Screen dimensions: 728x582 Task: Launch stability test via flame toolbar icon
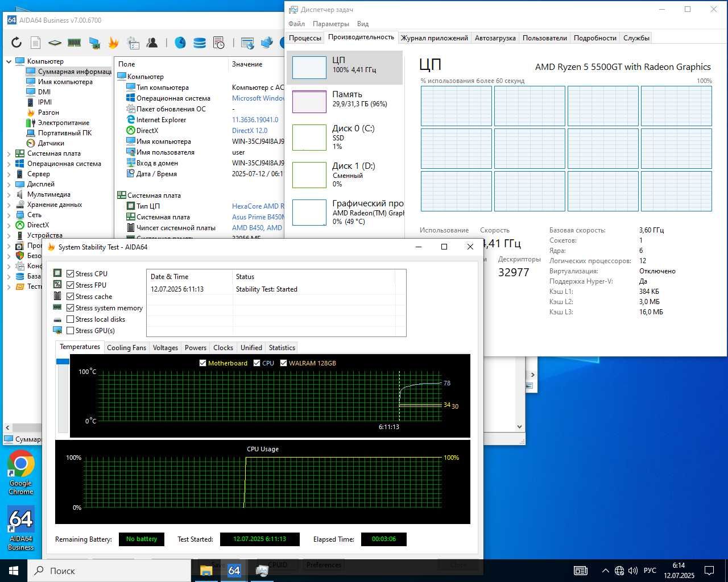pos(113,42)
